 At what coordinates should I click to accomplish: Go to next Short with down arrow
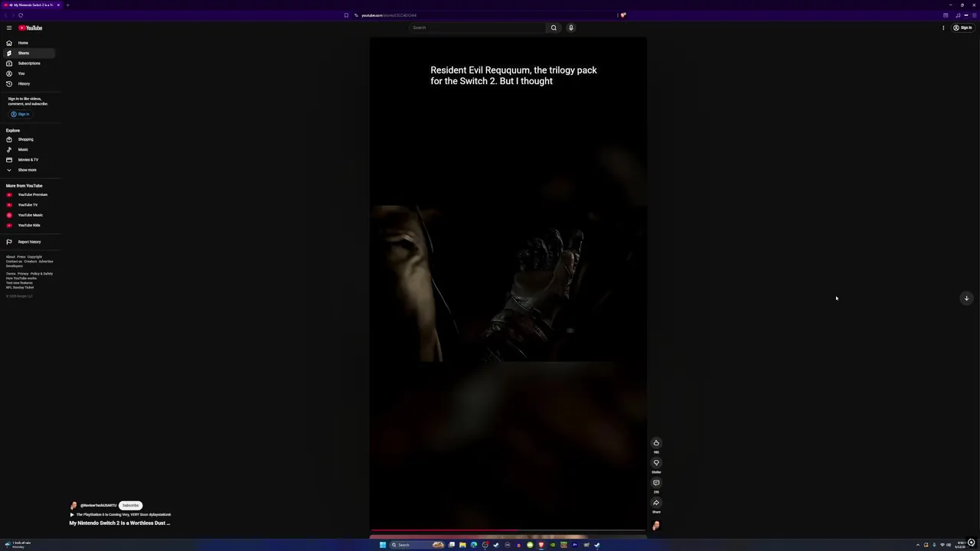[x=966, y=298]
